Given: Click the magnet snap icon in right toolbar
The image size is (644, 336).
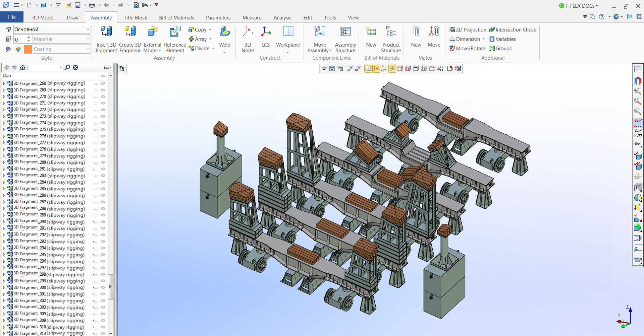Looking at the screenshot, I should (638, 81).
